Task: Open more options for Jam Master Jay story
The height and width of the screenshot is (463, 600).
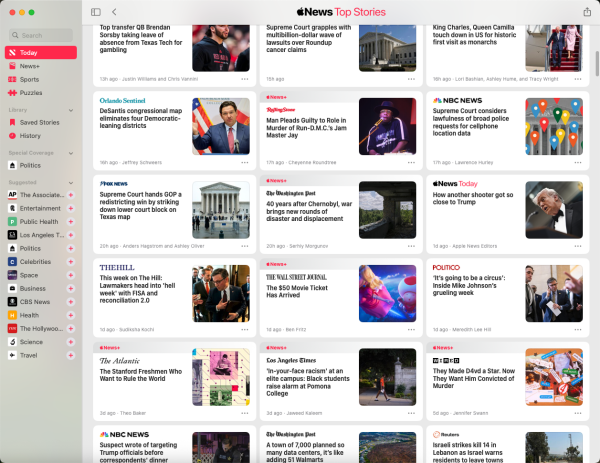Action: click(x=411, y=163)
